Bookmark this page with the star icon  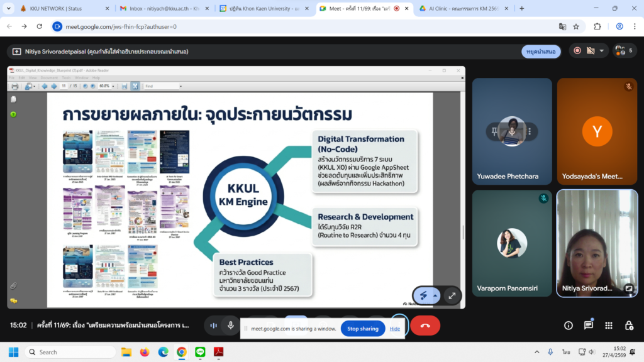click(576, 26)
